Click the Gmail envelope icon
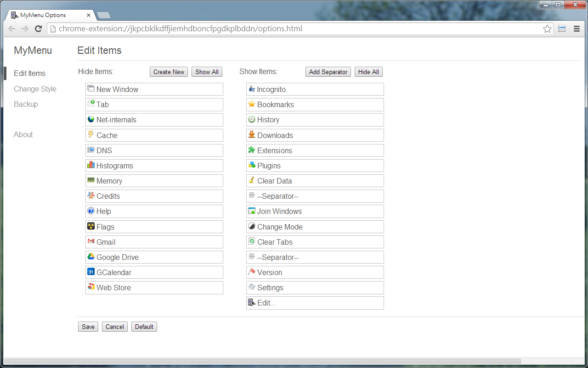The height and width of the screenshot is (368, 588). 91,241
